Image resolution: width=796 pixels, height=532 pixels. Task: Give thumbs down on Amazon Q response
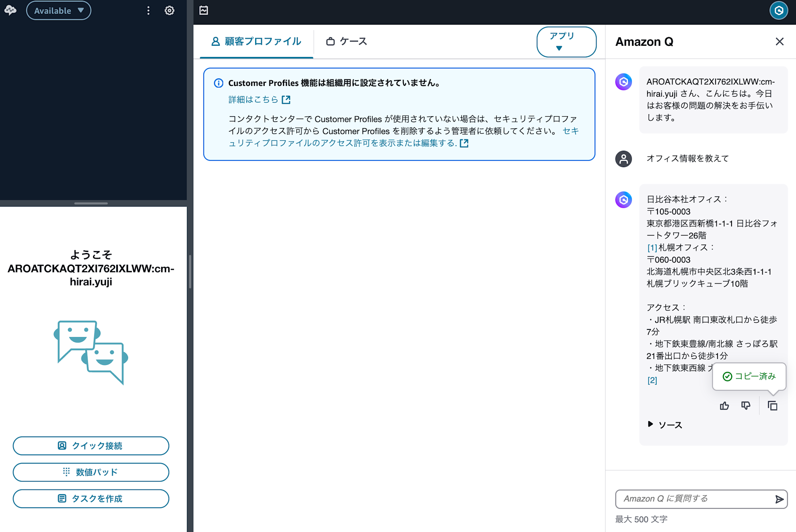tap(746, 405)
